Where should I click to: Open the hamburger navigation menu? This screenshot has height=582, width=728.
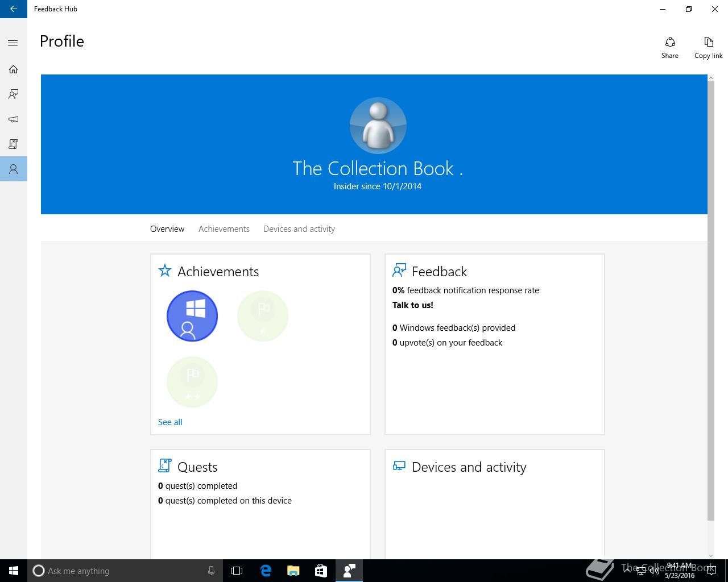coord(14,43)
